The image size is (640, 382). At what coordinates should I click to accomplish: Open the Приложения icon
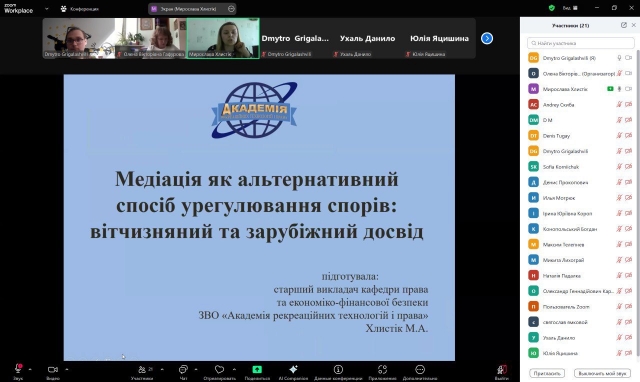[x=382, y=369]
